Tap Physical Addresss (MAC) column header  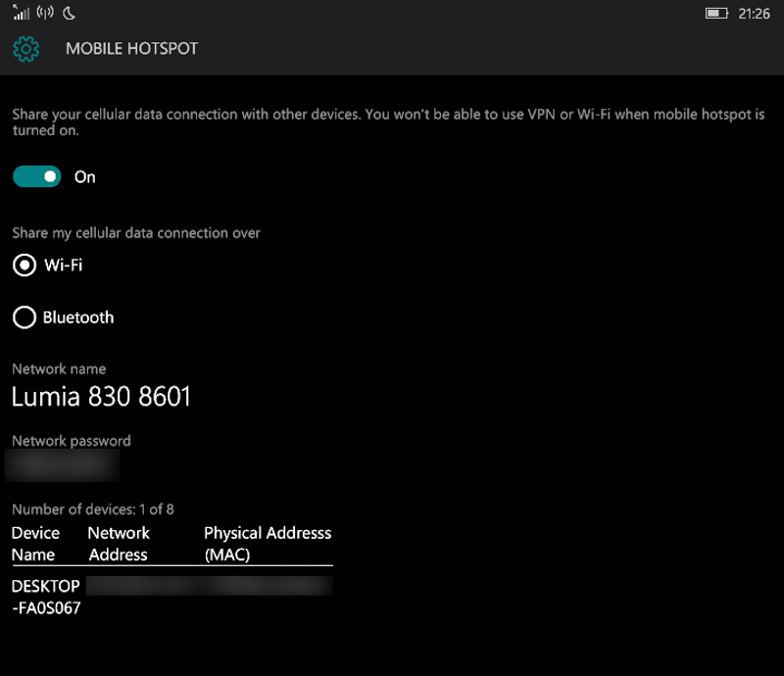click(x=268, y=544)
